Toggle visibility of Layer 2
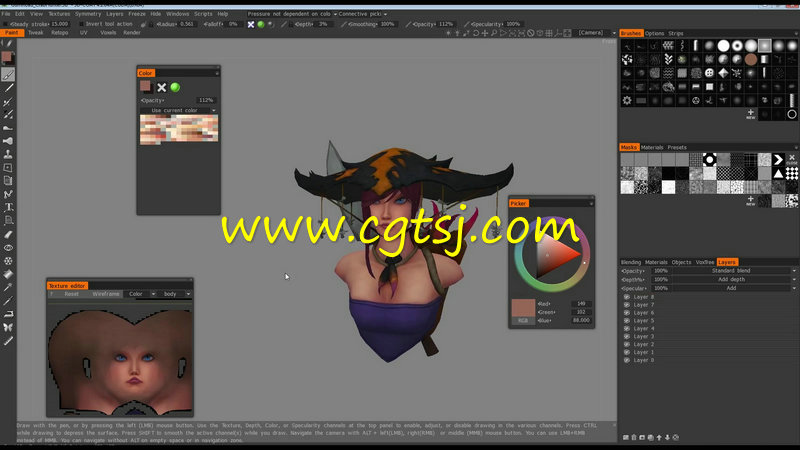The height and width of the screenshot is (450, 800). click(x=627, y=344)
